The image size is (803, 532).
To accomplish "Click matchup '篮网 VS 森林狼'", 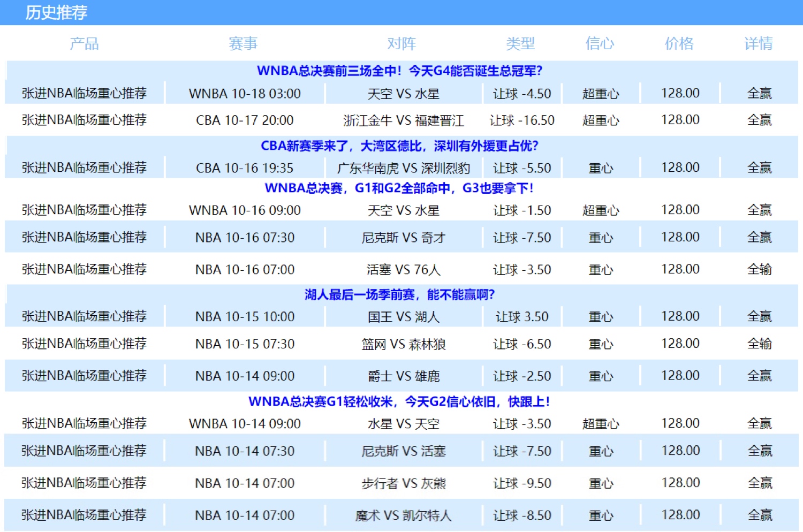I will pyautogui.click(x=404, y=344).
